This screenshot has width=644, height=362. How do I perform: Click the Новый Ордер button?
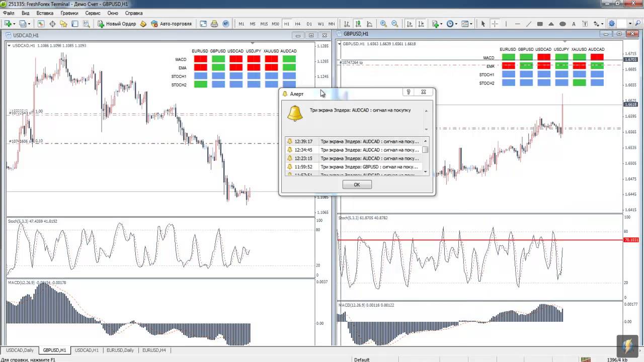pos(117,24)
